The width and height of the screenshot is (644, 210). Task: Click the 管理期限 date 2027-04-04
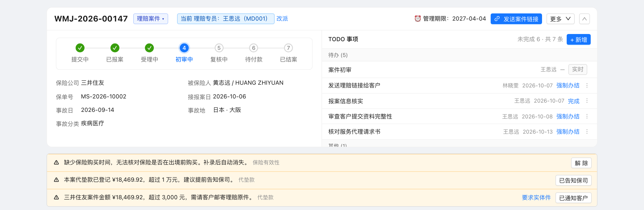coord(469,18)
